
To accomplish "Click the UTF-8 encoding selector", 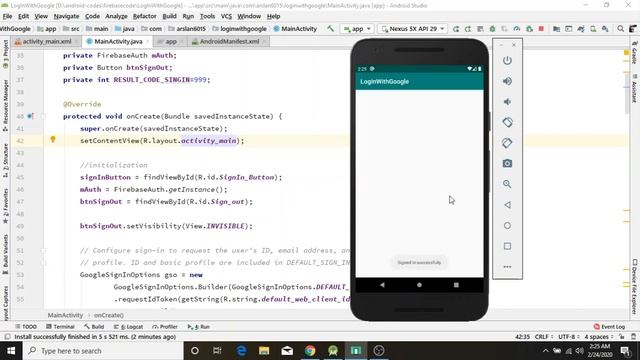I will [x=569, y=337].
